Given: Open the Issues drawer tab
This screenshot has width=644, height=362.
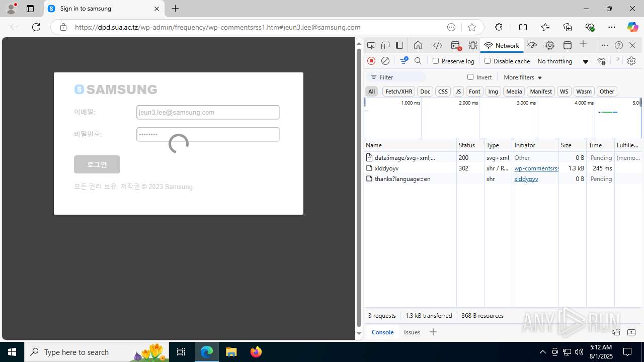Looking at the screenshot, I should pyautogui.click(x=412, y=332).
